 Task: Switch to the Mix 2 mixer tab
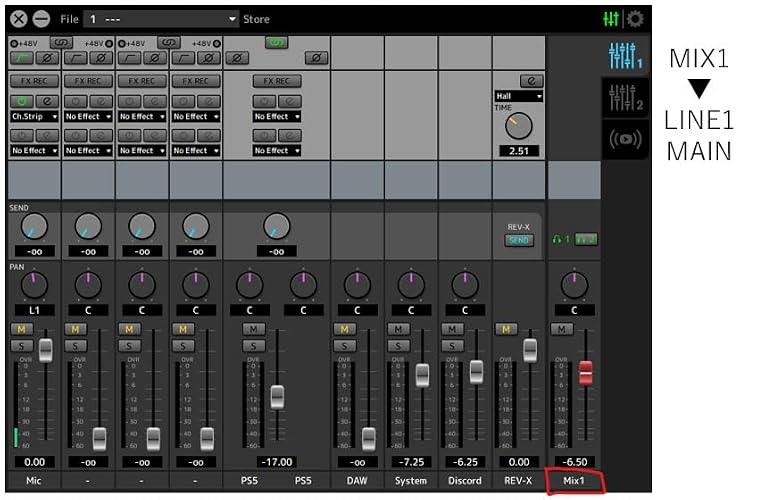625,98
